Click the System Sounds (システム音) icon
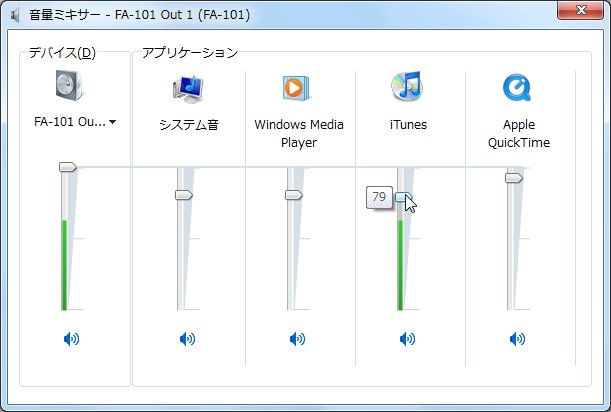The width and height of the screenshot is (611, 412). pyautogui.click(x=189, y=88)
